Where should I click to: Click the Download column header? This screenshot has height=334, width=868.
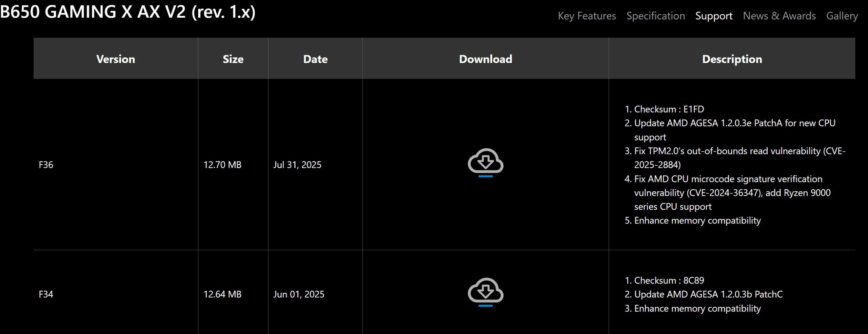coord(485,59)
